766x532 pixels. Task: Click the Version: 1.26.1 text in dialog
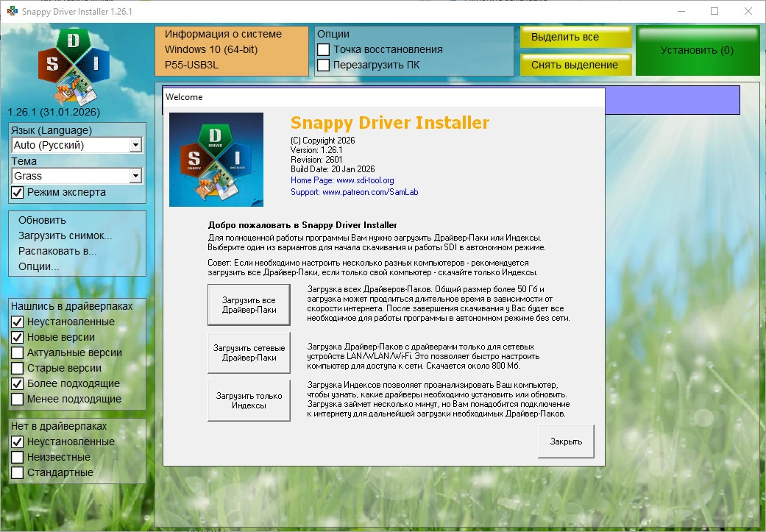(x=316, y=150)
